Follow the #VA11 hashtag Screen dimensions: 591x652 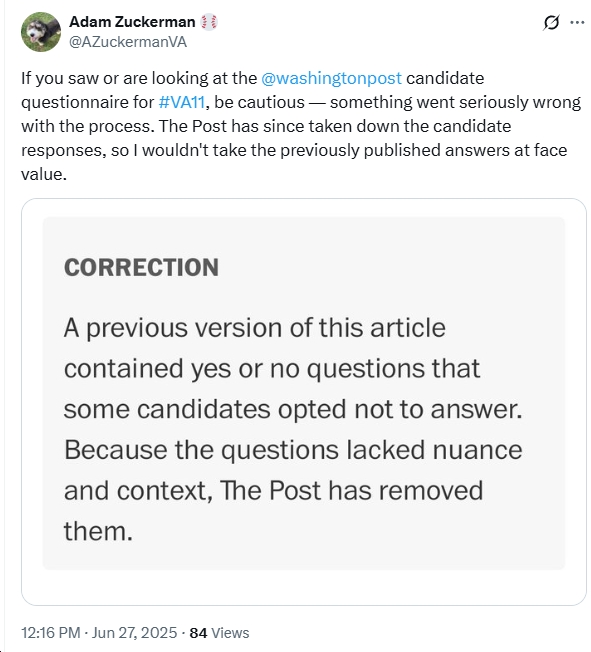coord(182,102)
